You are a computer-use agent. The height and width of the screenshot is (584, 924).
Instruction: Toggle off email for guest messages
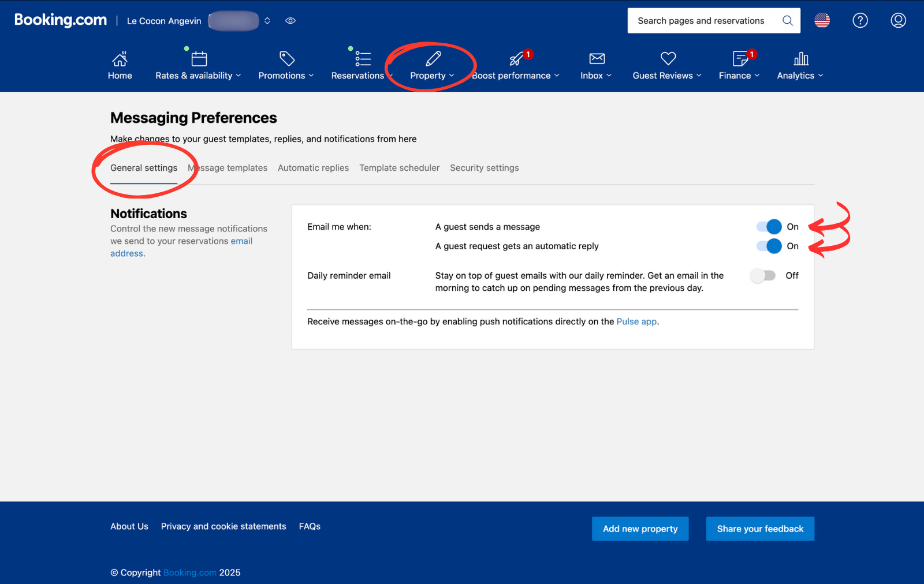[769, 226]
